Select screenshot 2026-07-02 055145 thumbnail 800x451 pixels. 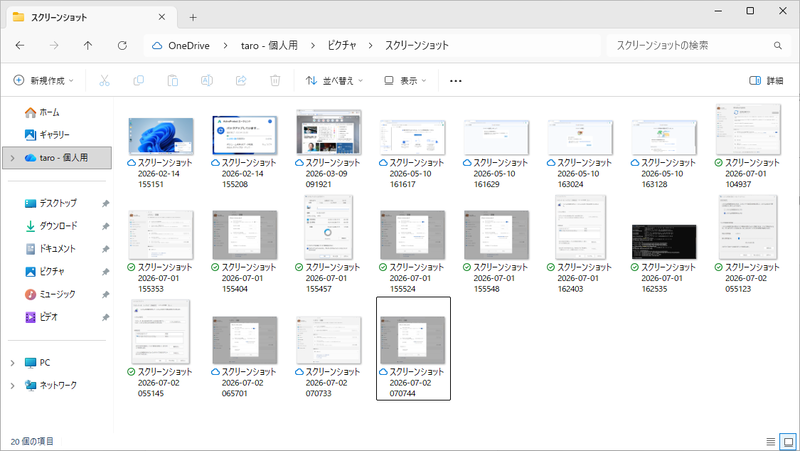pyautogui.click(x=161, y=332)
